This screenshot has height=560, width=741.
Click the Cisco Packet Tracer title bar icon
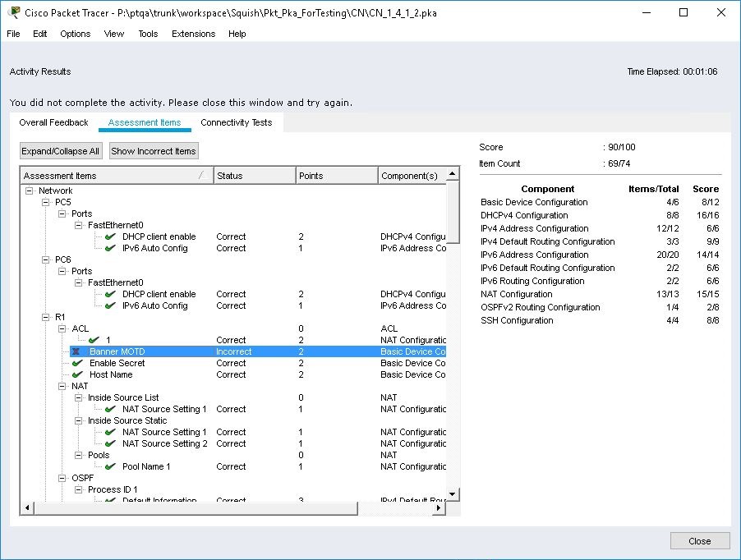point(14,12)
